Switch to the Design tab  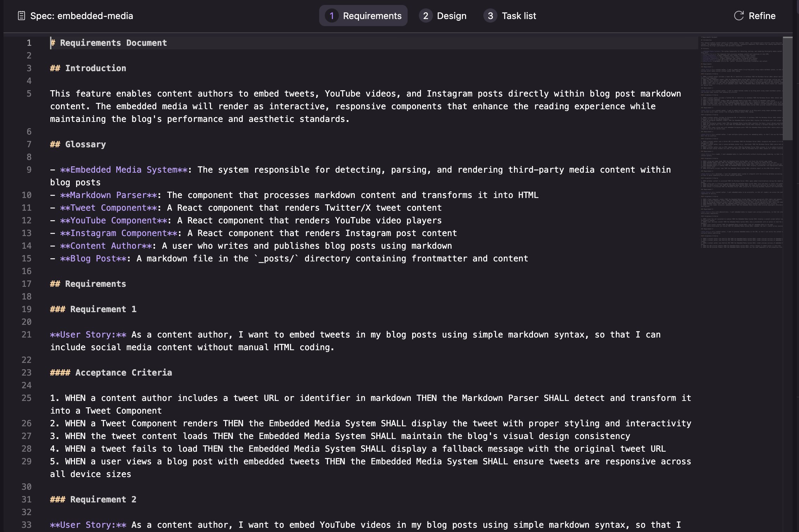451,16
